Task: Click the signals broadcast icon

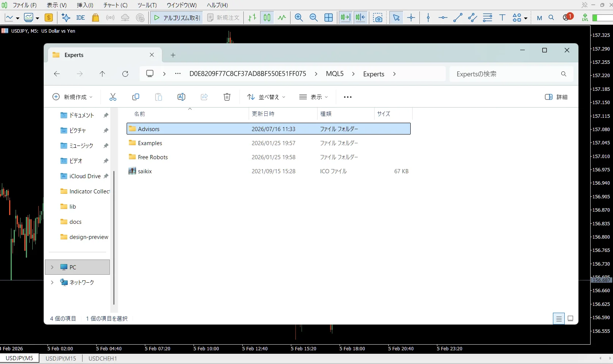Action: click(x=110, y=17)
